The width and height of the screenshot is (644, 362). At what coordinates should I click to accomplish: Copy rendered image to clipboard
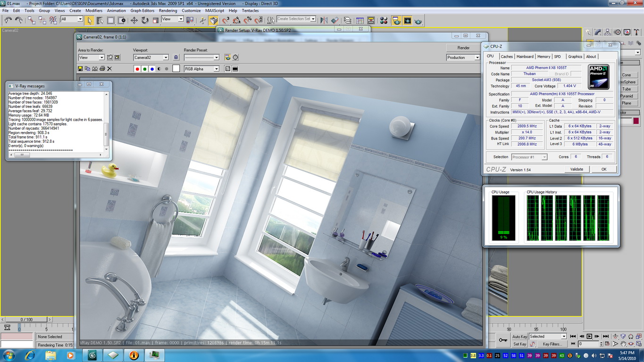coord(88,69)
